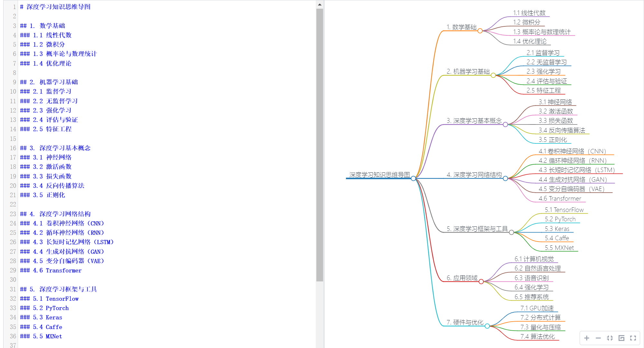Screen dimensions: 644x348
Task: Toggle the 3. 深度学习基本概念 node circle
Action: point(505,124)
